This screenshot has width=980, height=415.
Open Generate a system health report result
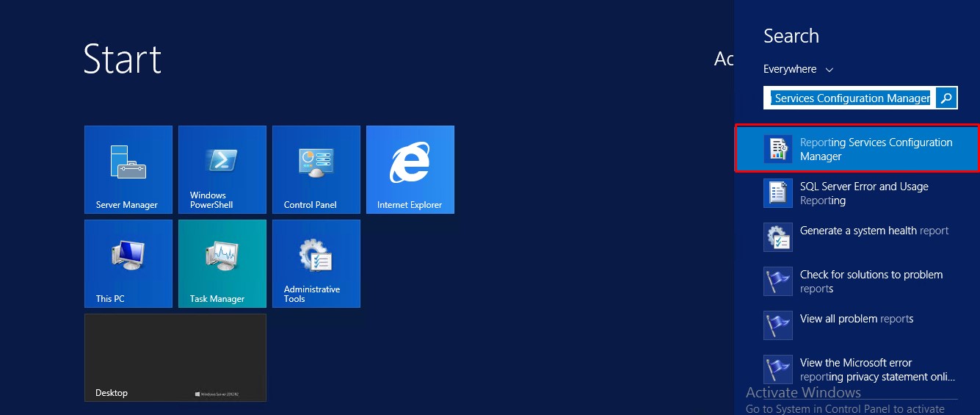tap(874, 231)
